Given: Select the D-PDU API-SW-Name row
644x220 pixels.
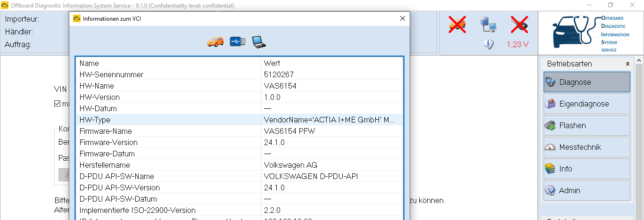Looking at the screenshot, I should tap(239, 176).
